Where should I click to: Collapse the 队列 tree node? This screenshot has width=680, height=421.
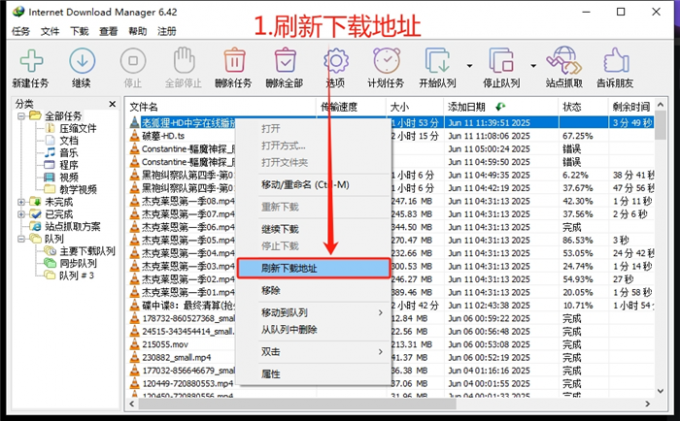click(21, 238)
